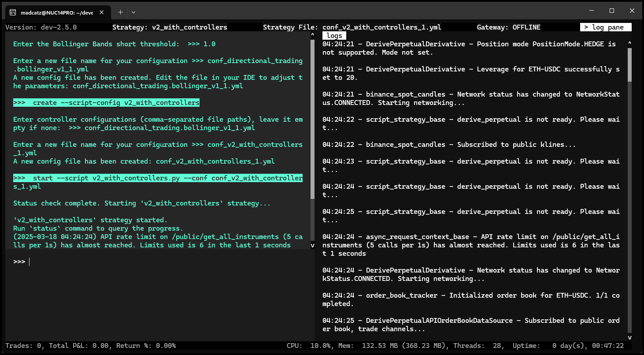
Task: Click the highlighted start --script command line
Action: [x=158, y=178]
